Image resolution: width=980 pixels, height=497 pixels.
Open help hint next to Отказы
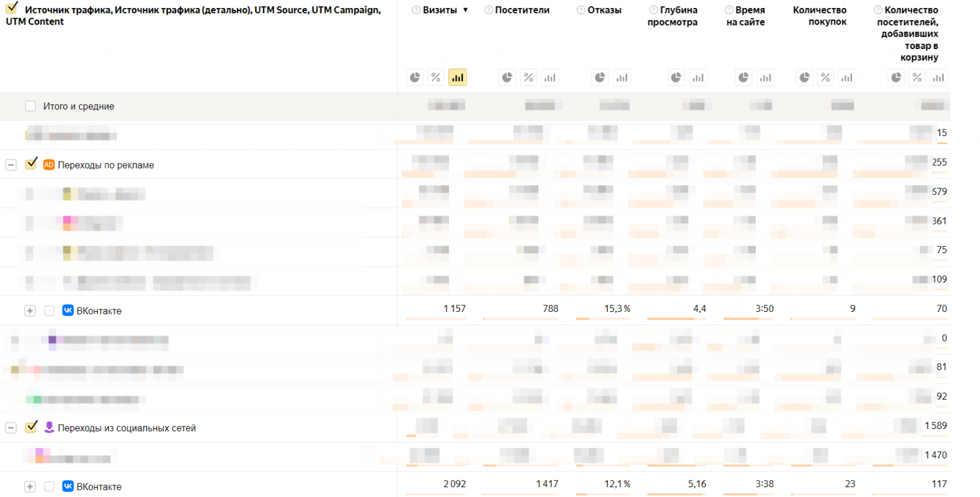[581, 10]
